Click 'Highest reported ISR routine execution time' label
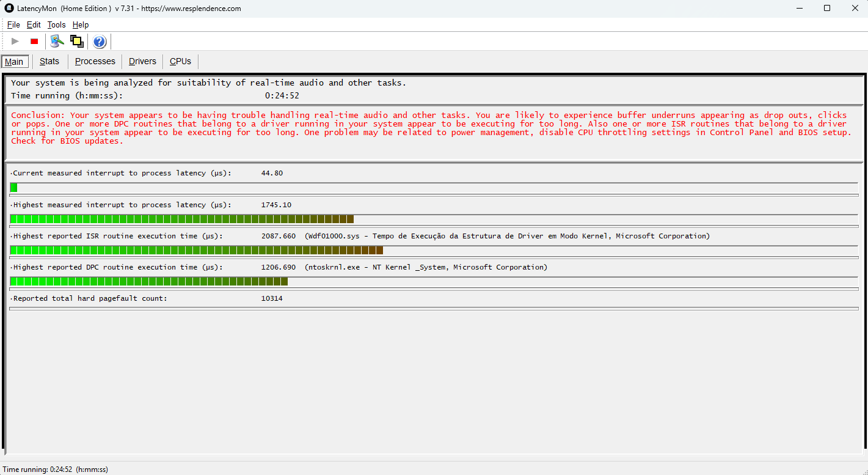The height and width of the screenshot is (475, 868). [x=117, y=236]
